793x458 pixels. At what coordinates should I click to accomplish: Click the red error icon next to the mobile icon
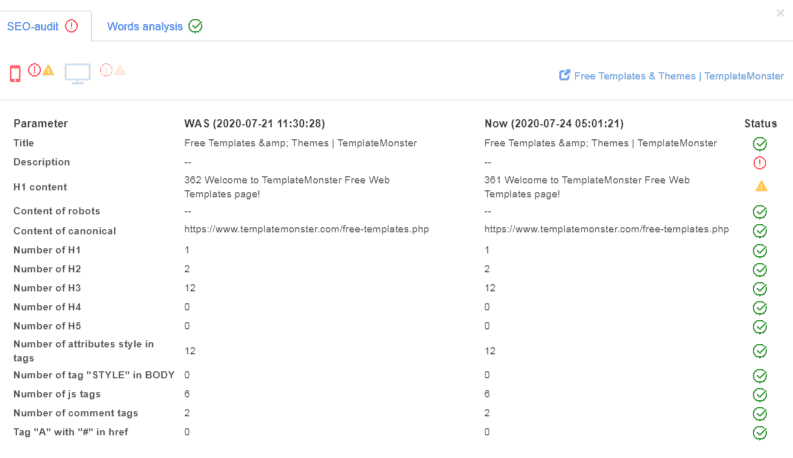[34, 70]
